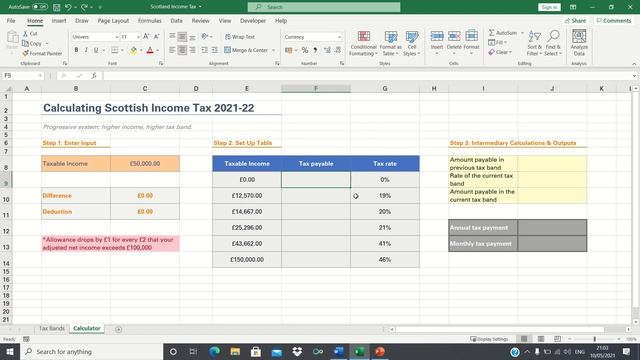Apply the red font color A
The image size is (640, 360).
[150, 50]
